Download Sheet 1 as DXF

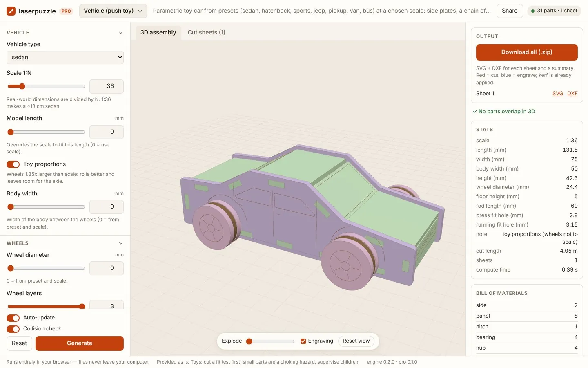pos(572,94)
